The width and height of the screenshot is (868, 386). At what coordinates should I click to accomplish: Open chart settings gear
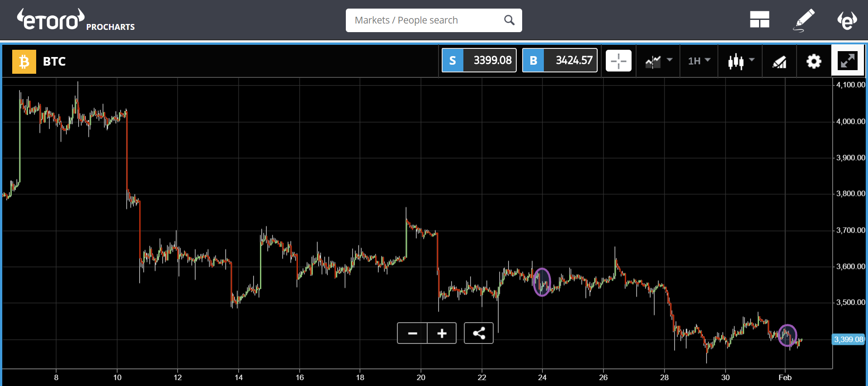(814, 61)
